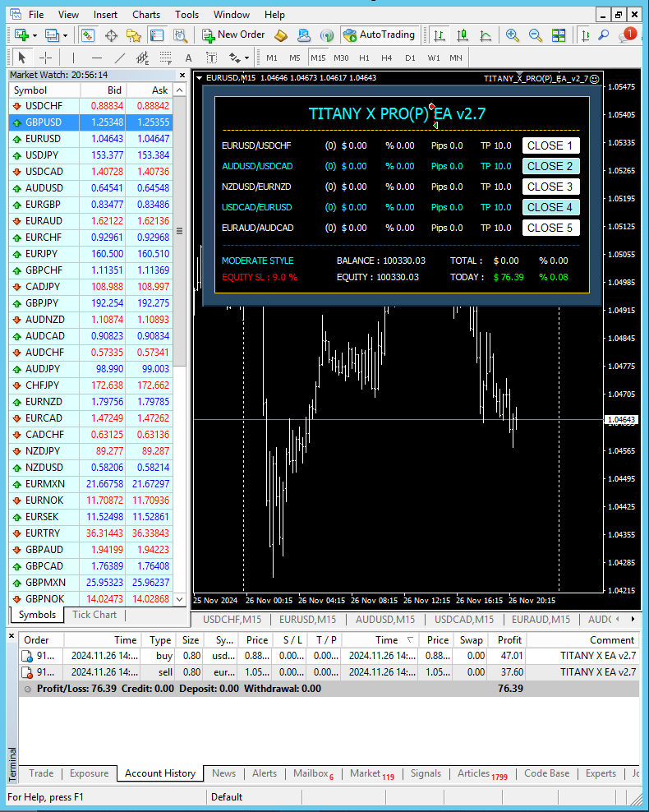Select the trendline drawing tool

pyautogui.click(x=120, y=58)
